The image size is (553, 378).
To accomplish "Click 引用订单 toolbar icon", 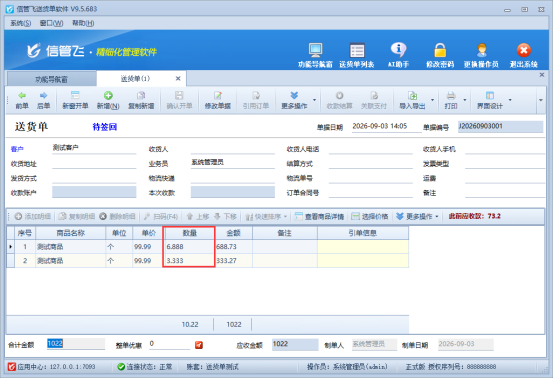I will 256,100.
